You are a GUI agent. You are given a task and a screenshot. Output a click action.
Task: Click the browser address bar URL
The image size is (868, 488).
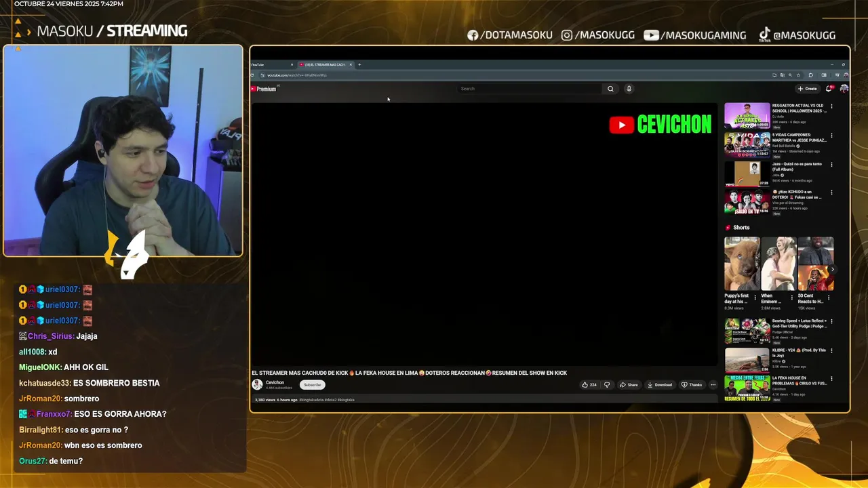(296, 75)
